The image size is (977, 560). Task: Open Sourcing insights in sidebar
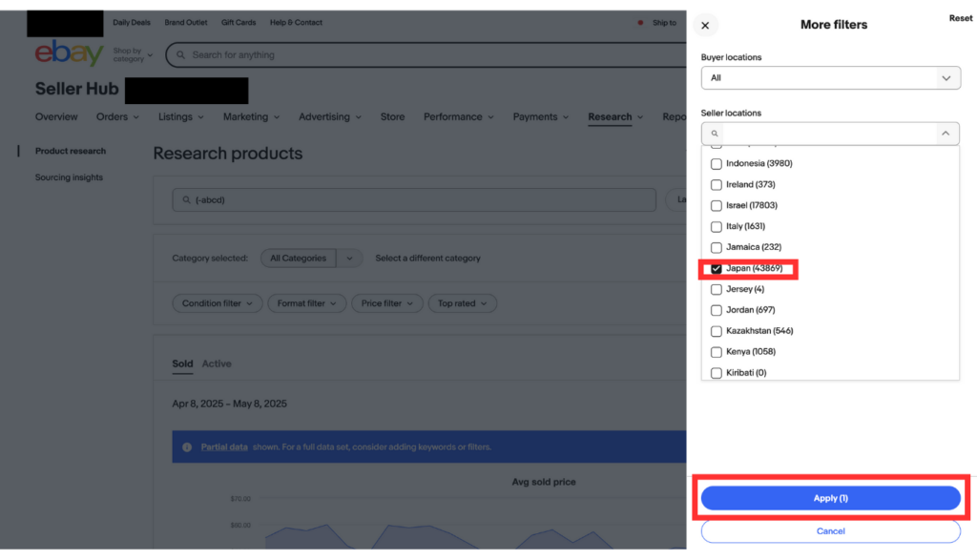69,177
